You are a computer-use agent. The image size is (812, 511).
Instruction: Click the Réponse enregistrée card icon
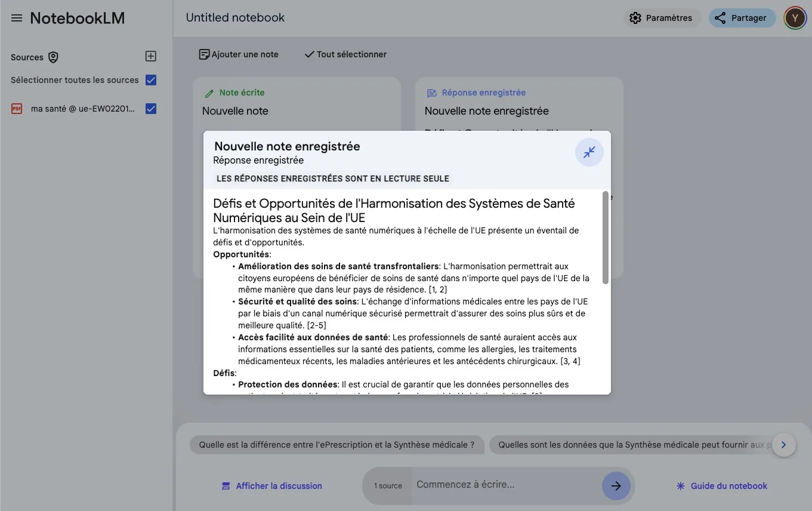[432, 93]
